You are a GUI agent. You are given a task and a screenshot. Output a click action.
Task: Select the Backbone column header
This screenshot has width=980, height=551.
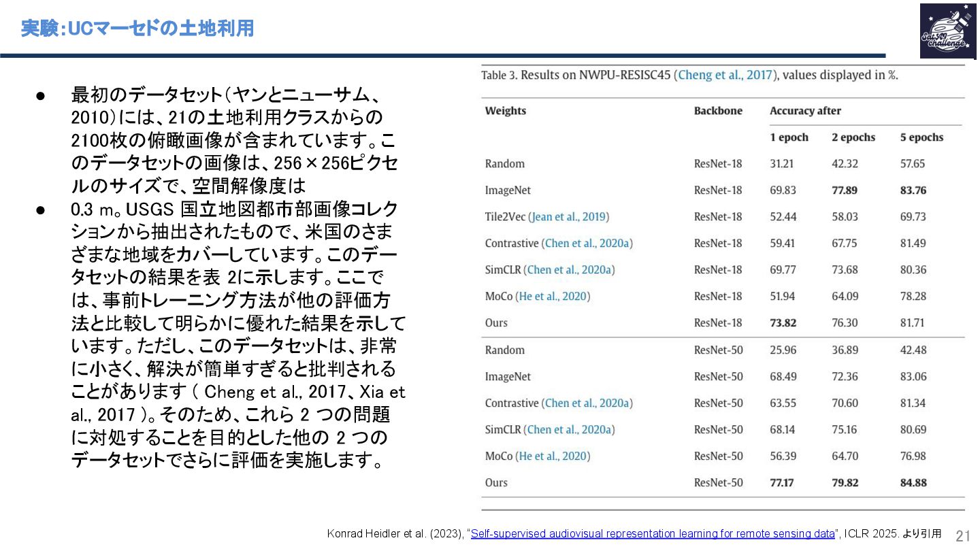coord(718,111)
